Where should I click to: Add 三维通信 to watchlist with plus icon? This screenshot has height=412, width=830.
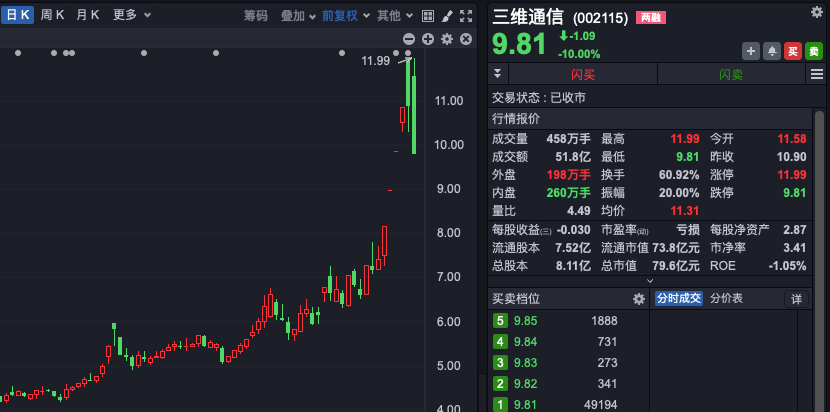(751, 51)
